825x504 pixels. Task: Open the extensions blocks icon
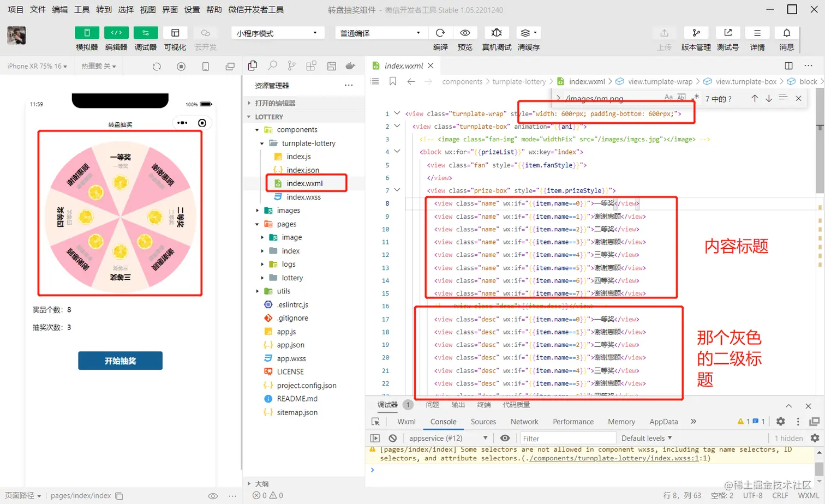(312, 66)
